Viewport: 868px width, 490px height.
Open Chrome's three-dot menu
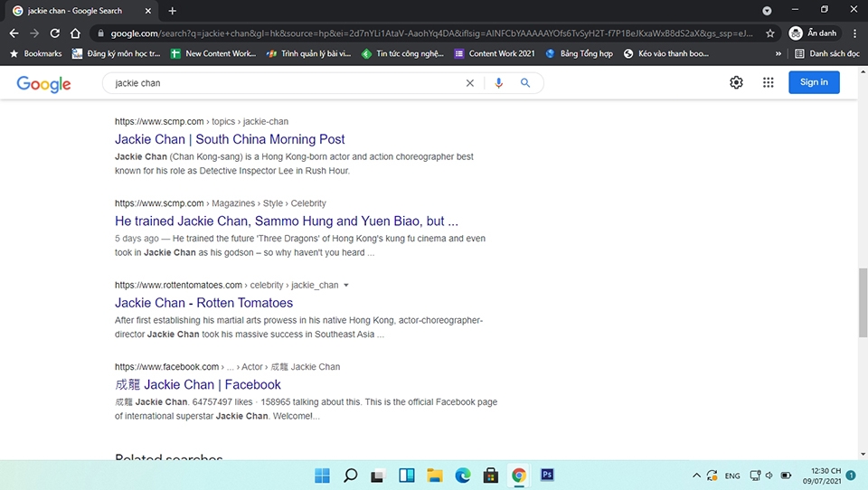pyautogui.click(x=854, y=33)
